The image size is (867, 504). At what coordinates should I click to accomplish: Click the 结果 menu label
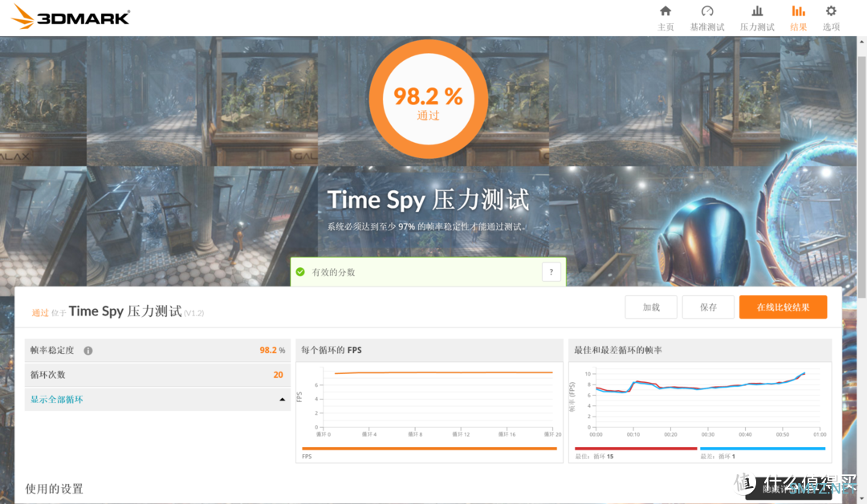tap(798, 27)
